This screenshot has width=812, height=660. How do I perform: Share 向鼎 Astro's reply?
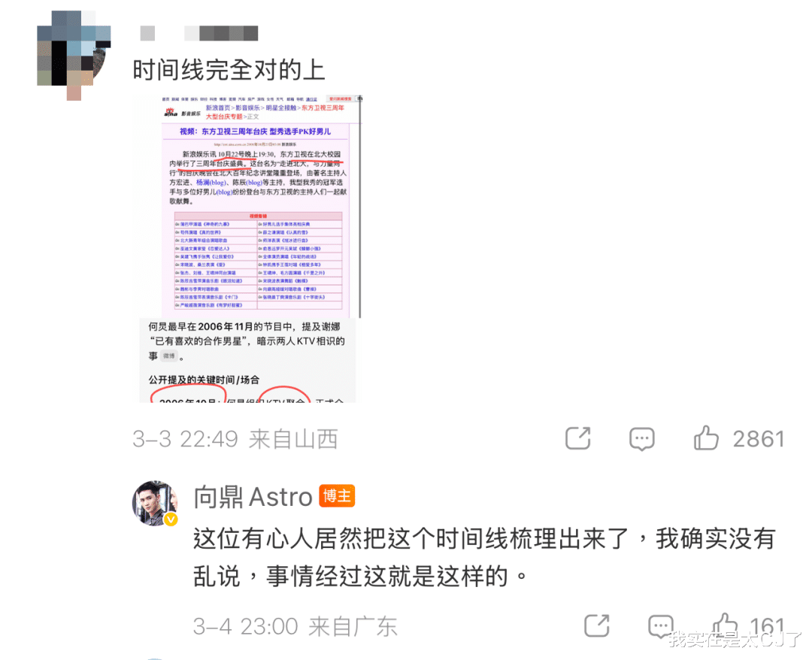596,625
